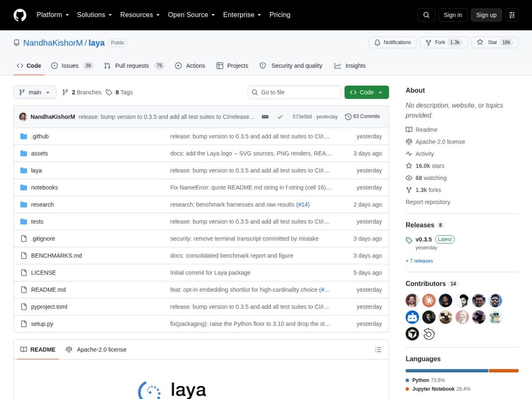Viewport: 532px width, 399px height.
Task: Click the 8 Tags link
Action: (119, 92)
